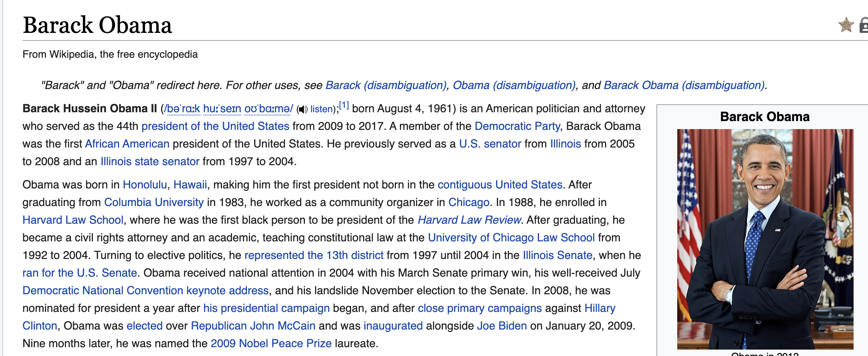868x356 pixels.
Task: Follow the Obama (disambiguation) link
Action: click(514, 85)
